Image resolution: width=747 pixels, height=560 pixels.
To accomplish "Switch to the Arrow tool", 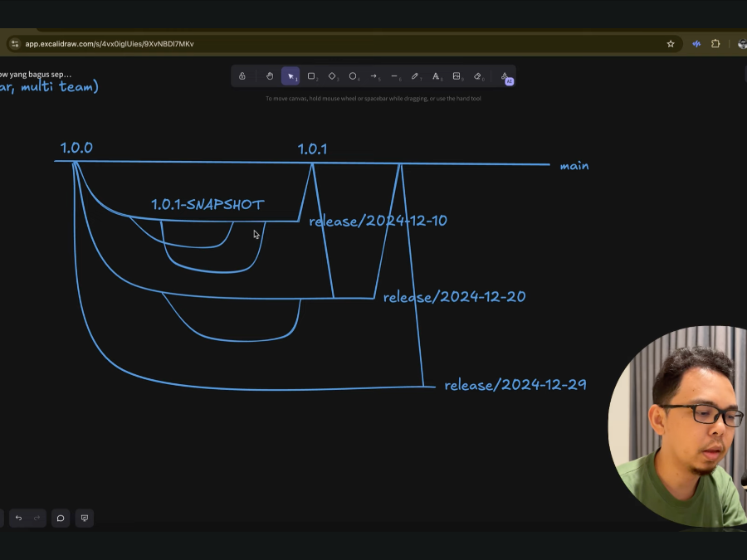I will tap(373, 76).
